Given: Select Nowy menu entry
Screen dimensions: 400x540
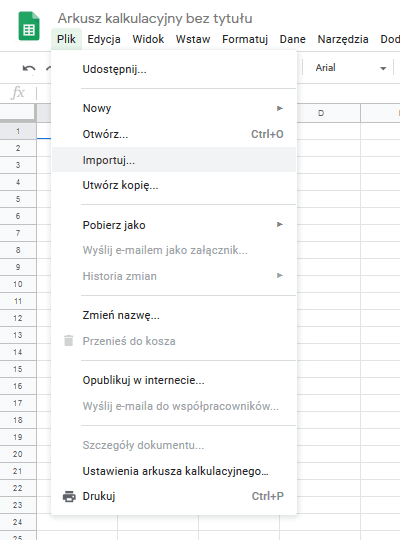Looking at the screenshot, I should coord(174,108).
